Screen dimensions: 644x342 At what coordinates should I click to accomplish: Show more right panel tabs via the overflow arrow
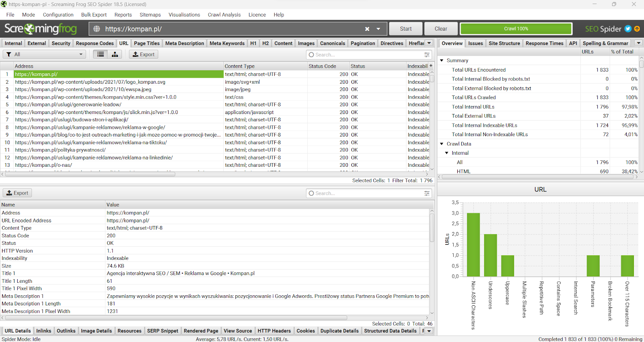638,43
